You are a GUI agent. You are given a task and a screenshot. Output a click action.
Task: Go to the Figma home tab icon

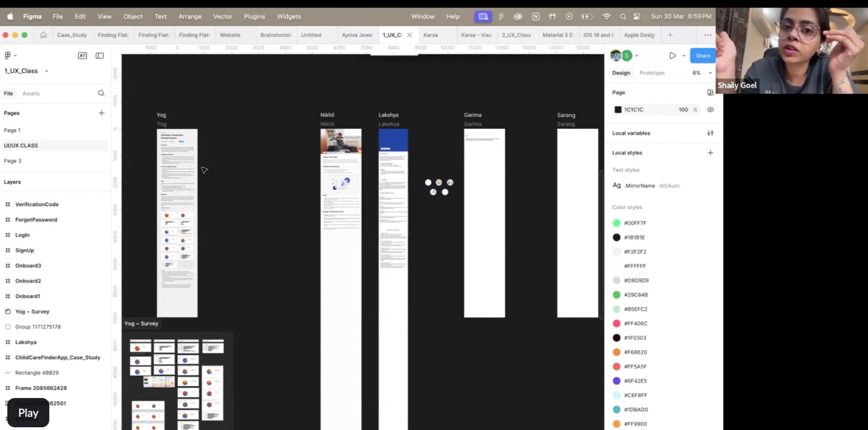pyautogui.click(x=43, y=35)
